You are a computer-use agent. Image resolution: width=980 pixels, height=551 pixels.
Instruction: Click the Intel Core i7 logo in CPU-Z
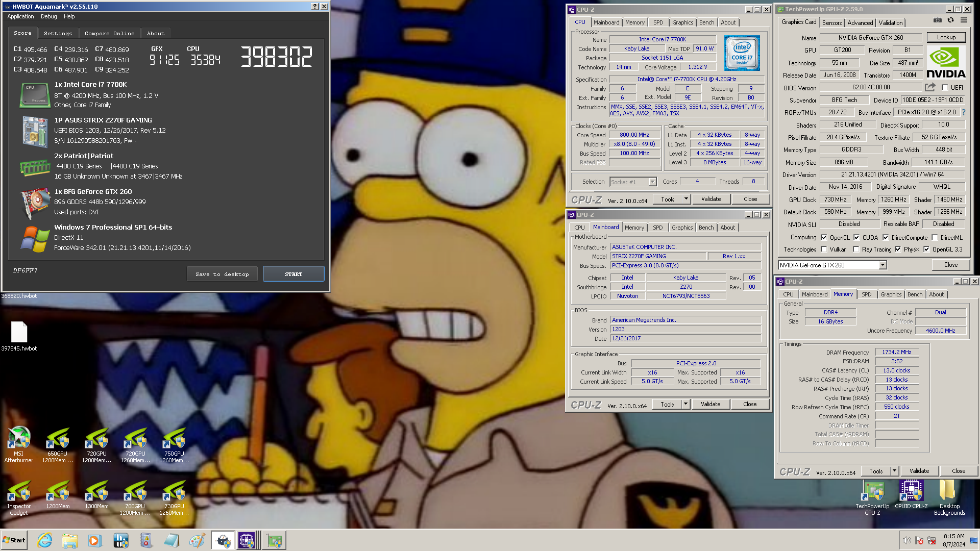pos(742,53)
